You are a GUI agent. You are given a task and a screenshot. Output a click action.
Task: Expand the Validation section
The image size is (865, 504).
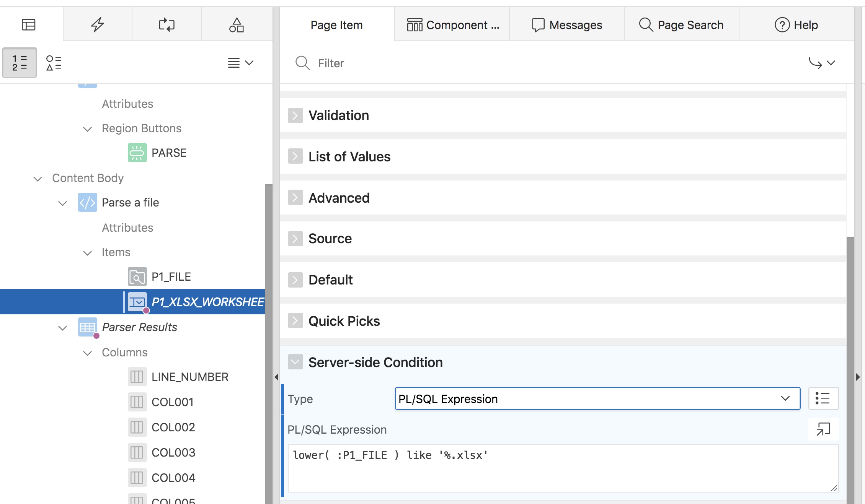295,115
